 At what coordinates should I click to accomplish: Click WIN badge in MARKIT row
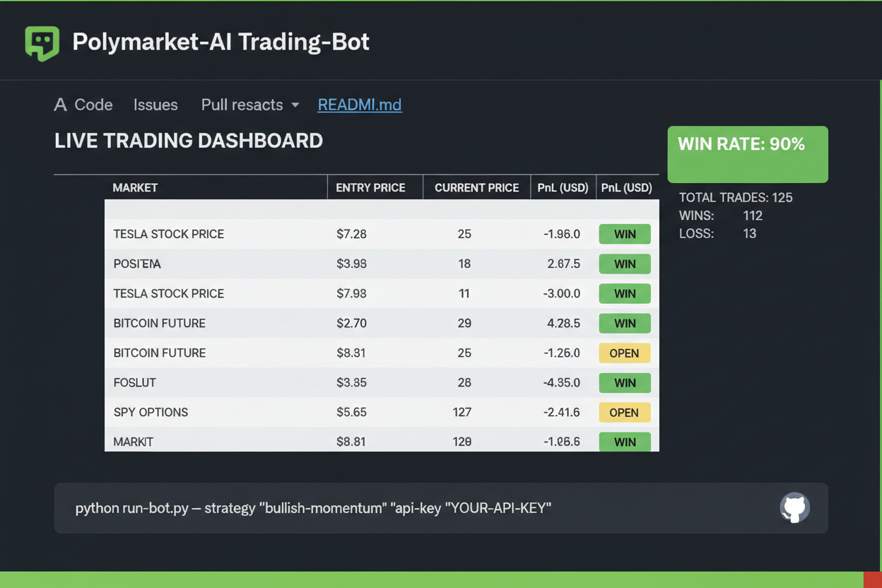[x=625, y=442]
